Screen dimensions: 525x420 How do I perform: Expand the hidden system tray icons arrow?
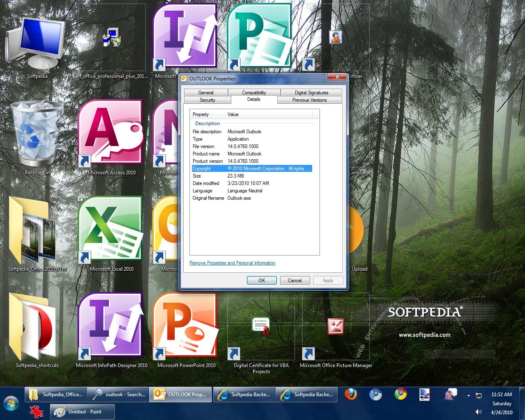[x=468, y=395]
